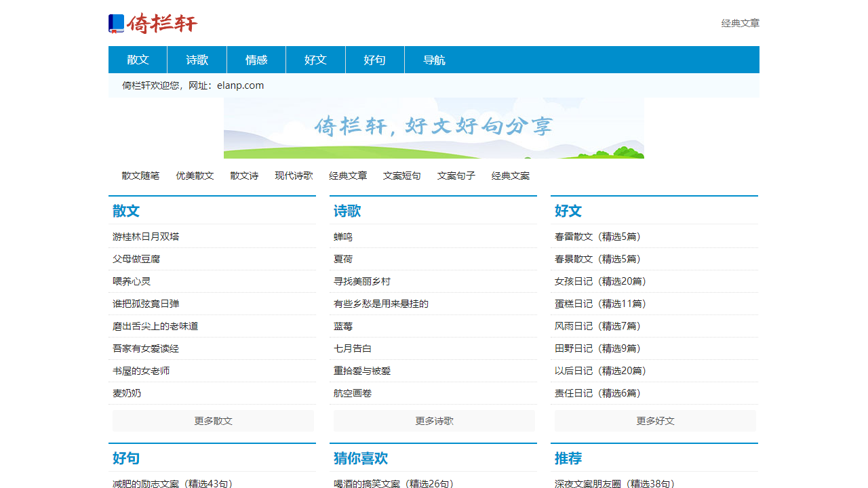The width and height of the screenshot is (868, 488).
Task: Click the 更多散文 button
Action: [212, 420]
